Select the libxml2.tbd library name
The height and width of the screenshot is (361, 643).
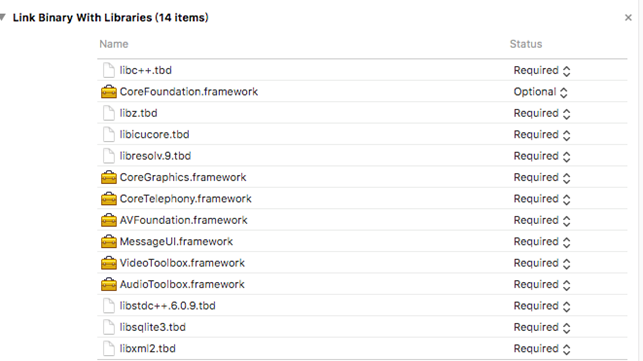coord(148,348)
